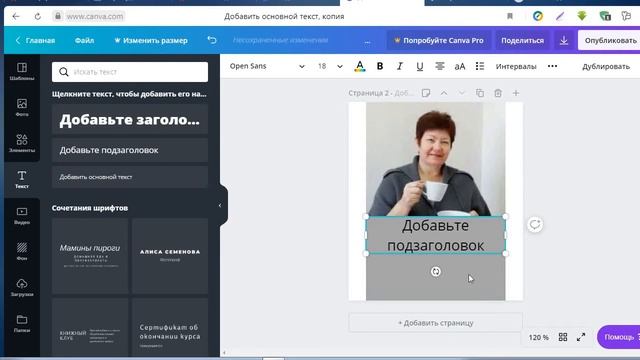Open the Background sidebar panel
640x360 pixels.
(22, 251)
